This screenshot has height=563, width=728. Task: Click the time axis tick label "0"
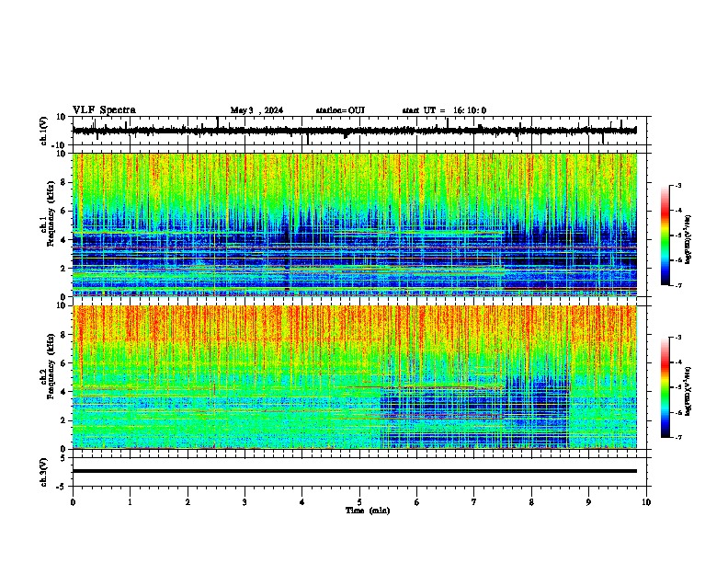point(73,502)
